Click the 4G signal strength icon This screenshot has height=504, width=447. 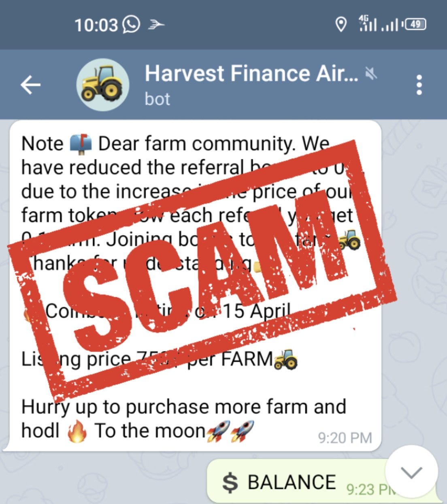pos(368,23)
